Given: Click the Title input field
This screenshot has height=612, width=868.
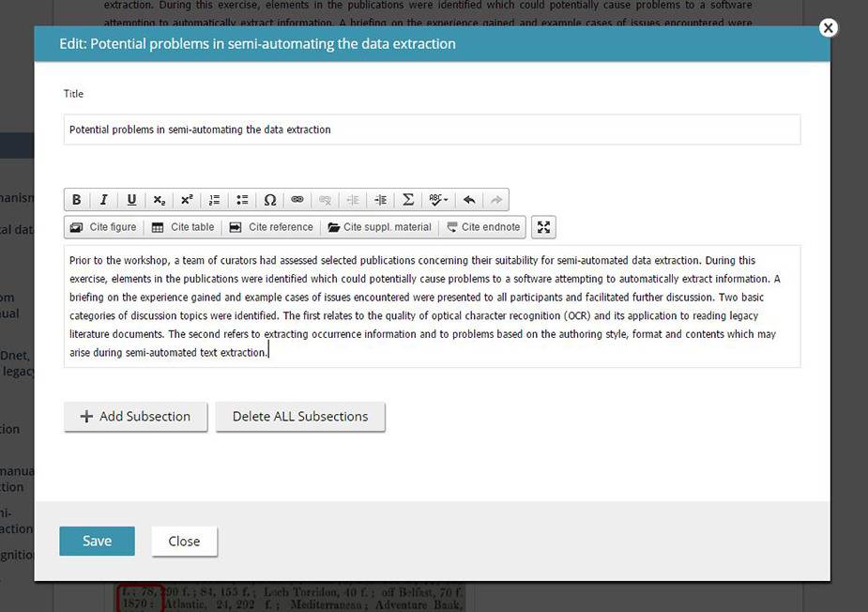Looking at the screenshot, I should [433, 130].
